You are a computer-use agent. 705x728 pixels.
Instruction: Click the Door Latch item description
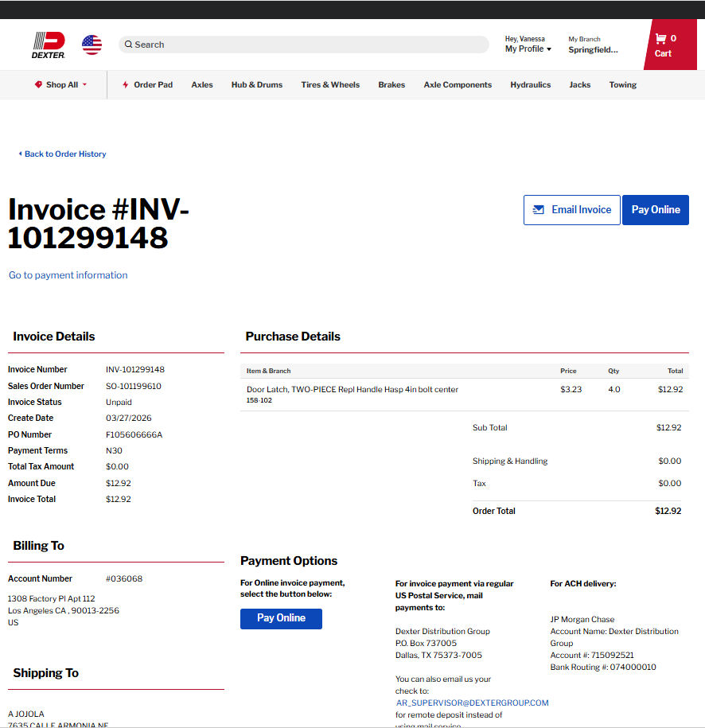click(x=352, y=389)
